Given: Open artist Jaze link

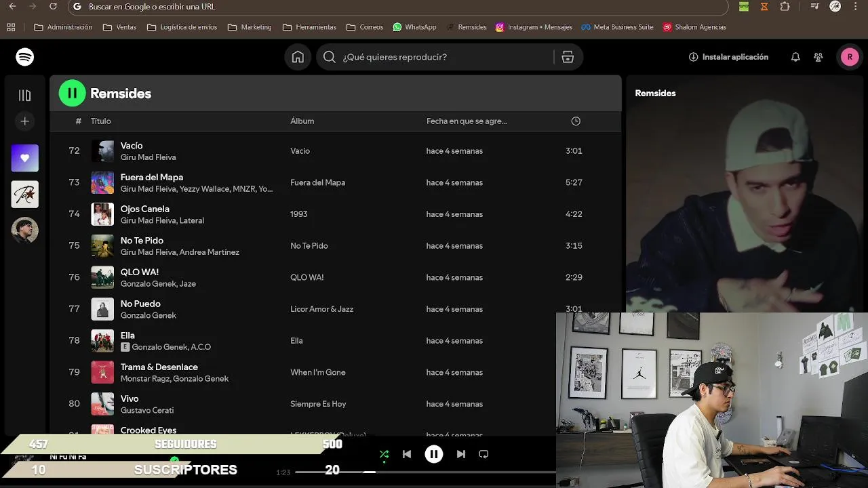Looking at the screenshot, I should (x=188, y=284).
